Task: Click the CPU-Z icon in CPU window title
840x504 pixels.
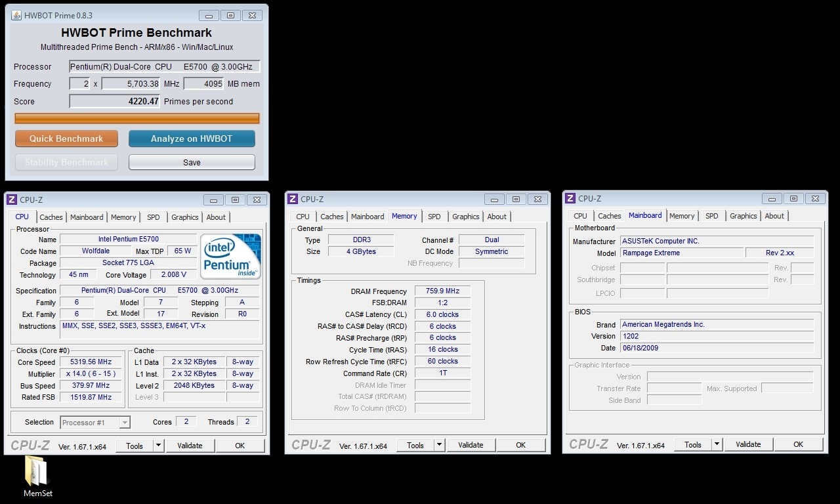Action: tap(11, 199)
